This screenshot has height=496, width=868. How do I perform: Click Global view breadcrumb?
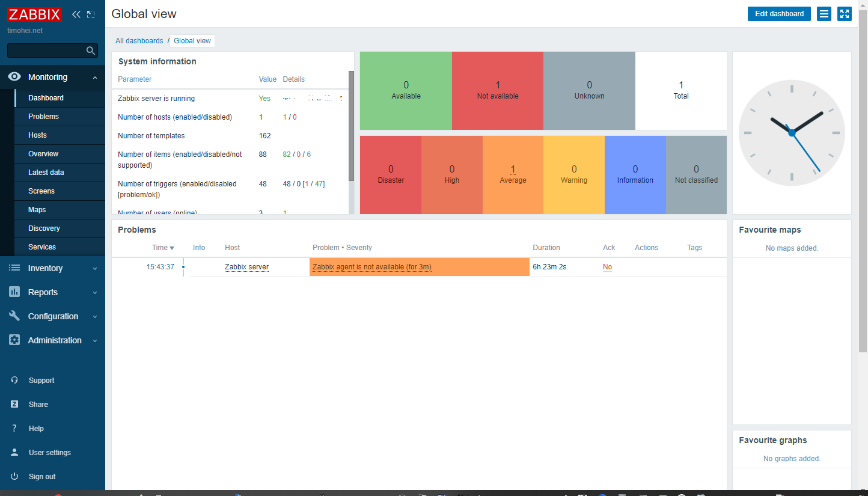pyautogui.click(x=192, y=41)
